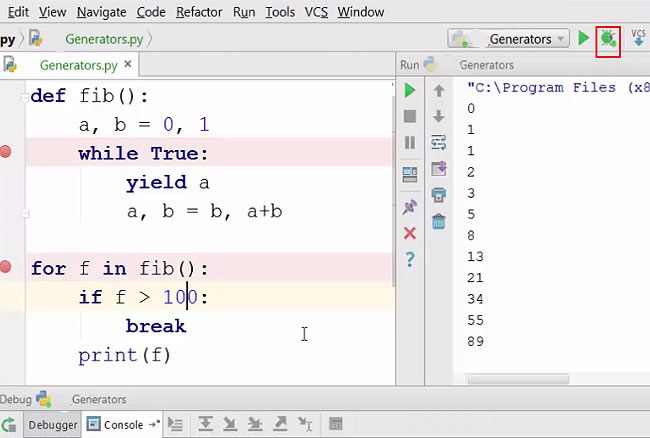Screen dimensions: 650x438
Task: Click Step Into My Code icon
Action: (x=255, y=423)
